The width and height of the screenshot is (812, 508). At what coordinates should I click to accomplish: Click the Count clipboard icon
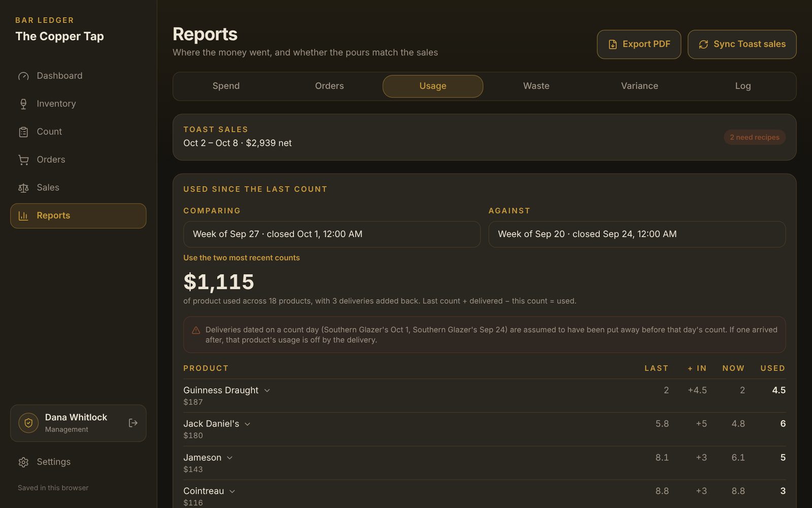[23, 132]
